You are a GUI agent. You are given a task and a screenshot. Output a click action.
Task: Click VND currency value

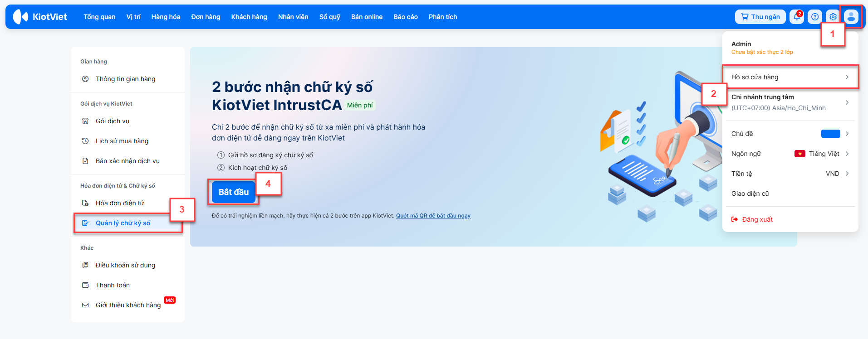[833, 174]
